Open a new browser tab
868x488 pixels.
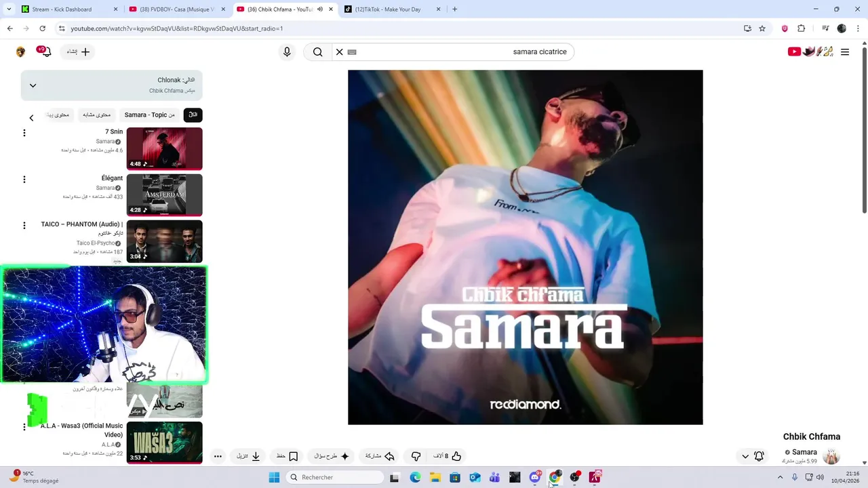[x=454, y=9]
